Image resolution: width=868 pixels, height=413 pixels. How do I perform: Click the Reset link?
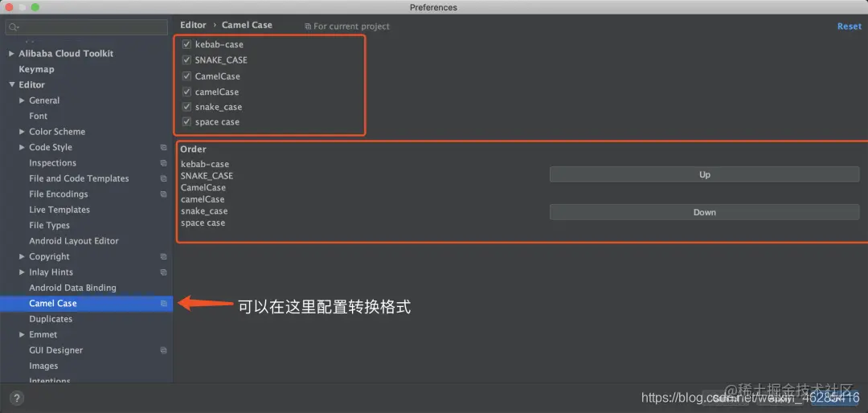pyautogui.click(x=850, y=27)
